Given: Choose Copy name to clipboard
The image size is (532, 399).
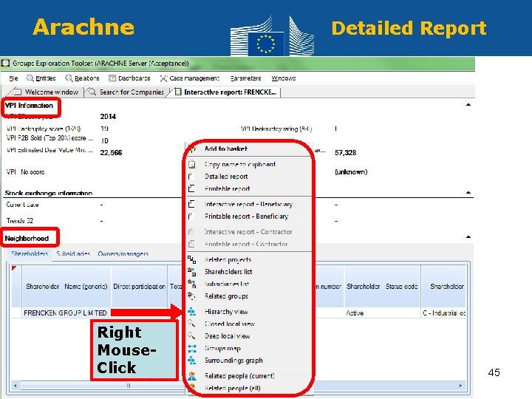Looking at the screenshot, I should (240, 164).
